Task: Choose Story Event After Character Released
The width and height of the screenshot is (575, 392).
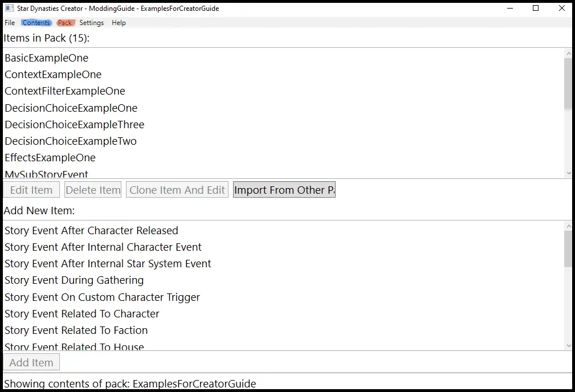Action: 283,230
